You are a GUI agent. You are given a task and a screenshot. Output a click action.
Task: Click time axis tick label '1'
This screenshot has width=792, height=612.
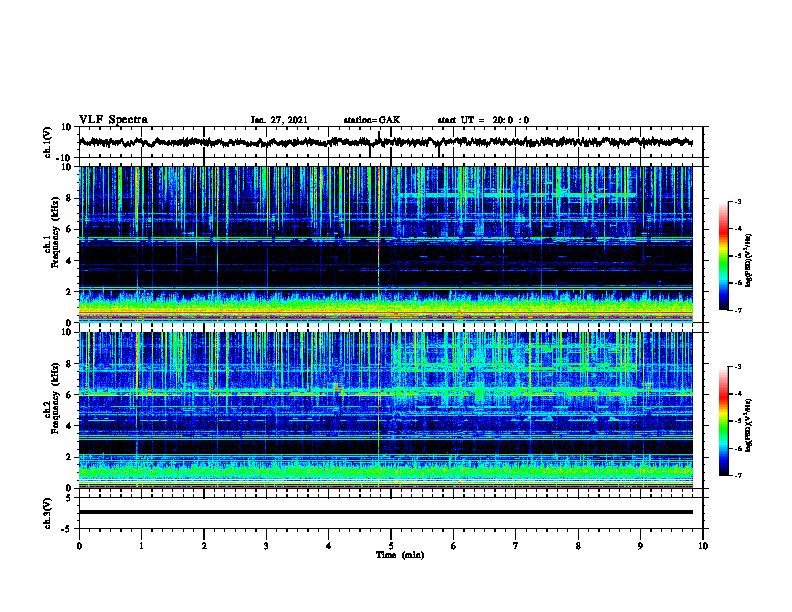tap(141, 546)
